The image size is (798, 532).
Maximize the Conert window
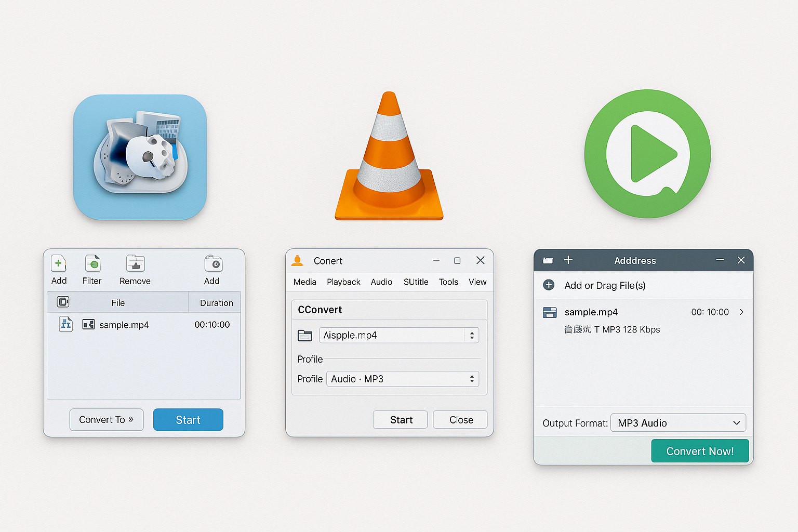tap(457, 260)
